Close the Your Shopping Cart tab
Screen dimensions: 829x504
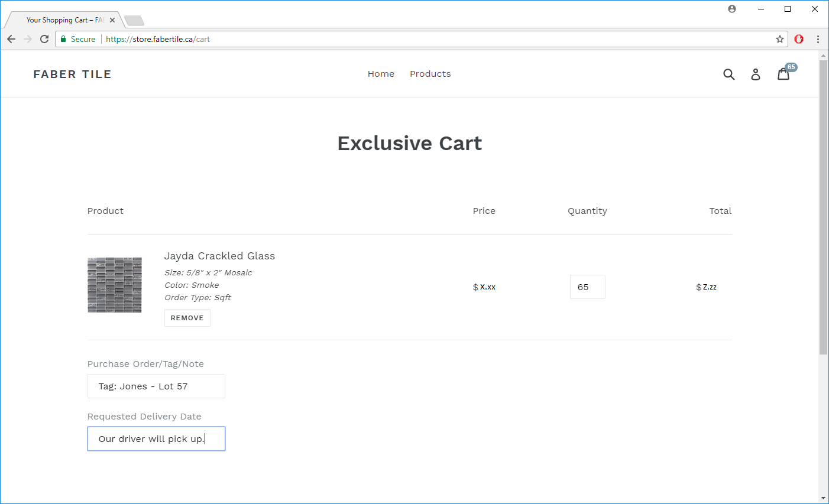pos(112,20)
